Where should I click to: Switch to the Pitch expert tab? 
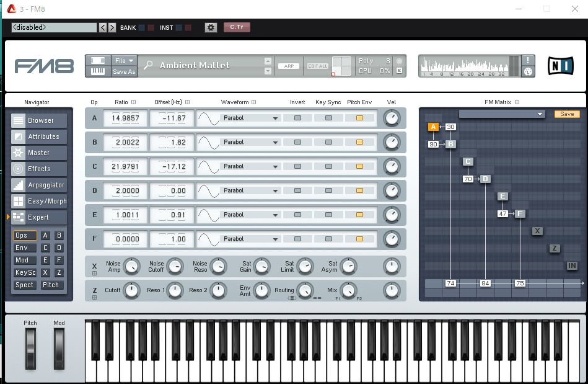(x=51, y=285)
